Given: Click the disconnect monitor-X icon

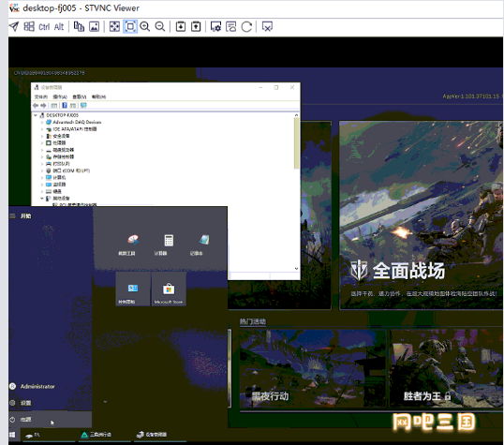Looking at the screenshot, I should pyautogui.click(x=267, y=26).
